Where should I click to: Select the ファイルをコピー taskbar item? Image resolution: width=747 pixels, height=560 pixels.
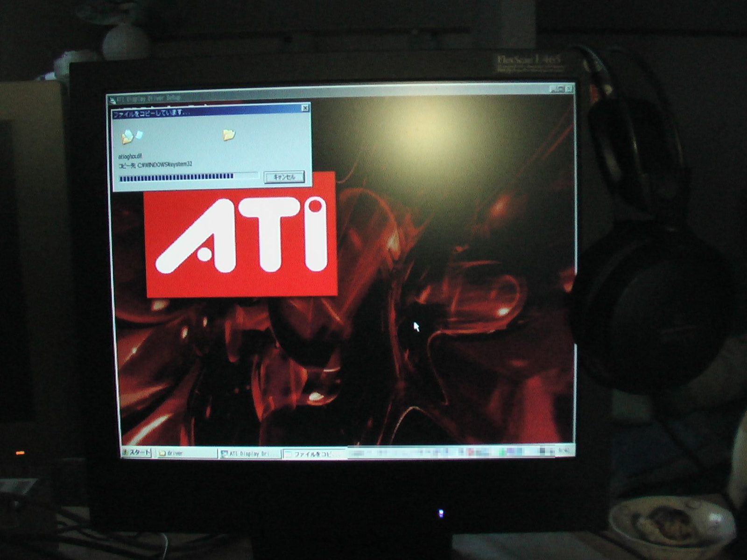pyautogui.click(x=314, y=454)
